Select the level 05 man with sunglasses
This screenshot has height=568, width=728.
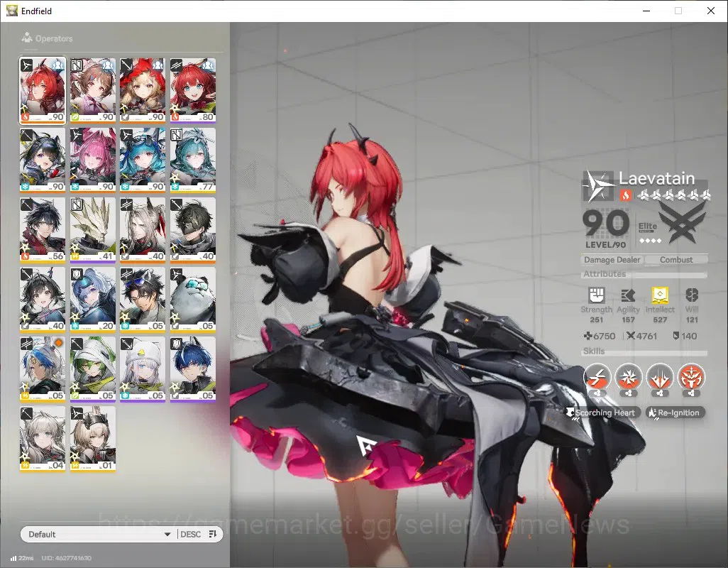tap(143, 299)
